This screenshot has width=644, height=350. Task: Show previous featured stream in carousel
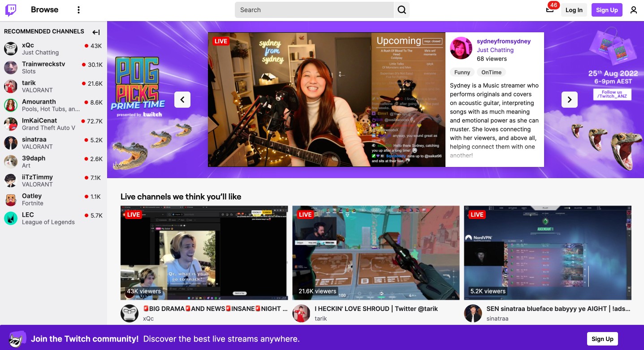pos(182,100)
